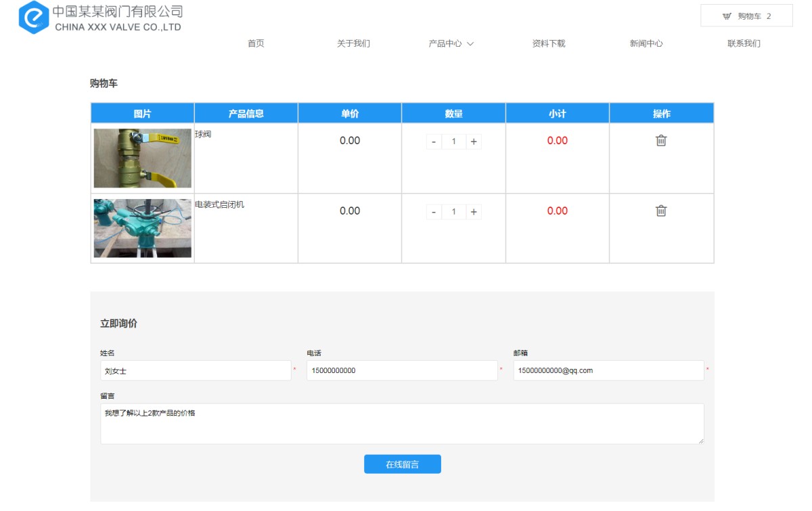Decrease quantity of 球阀 with minus
Screen dimensions: 812x511
434,141
